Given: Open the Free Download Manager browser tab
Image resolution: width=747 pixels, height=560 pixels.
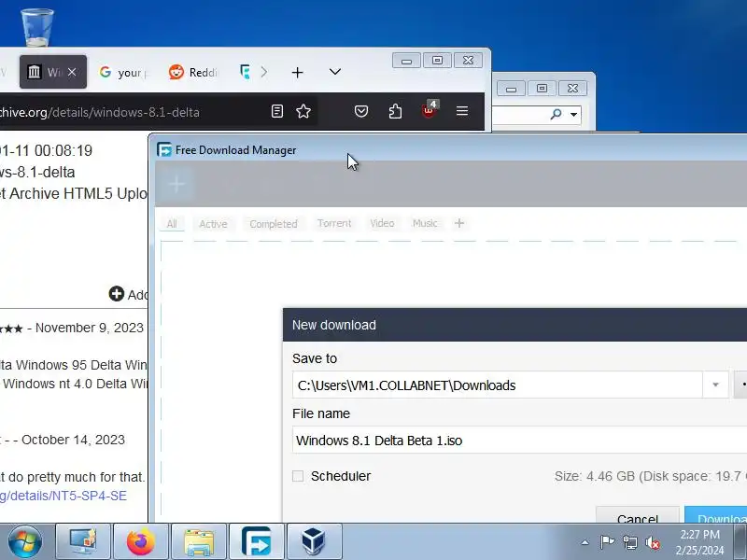Looking at the screenshot, I should tap(246, 73).
